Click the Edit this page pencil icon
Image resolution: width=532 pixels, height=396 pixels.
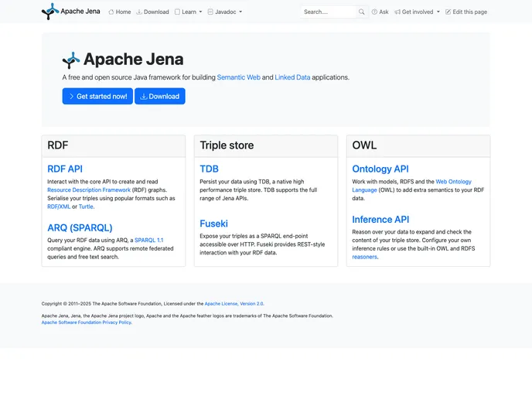click(x=448, y=12)
